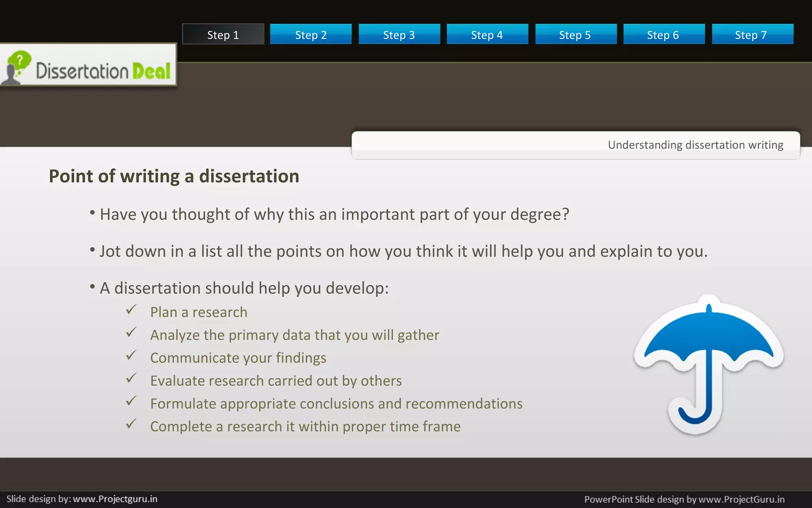Open www.ProjectGuru.in link at bottom right
Image resolution: width=812 pixels, height=508 pixels.
tap(741, 499)
